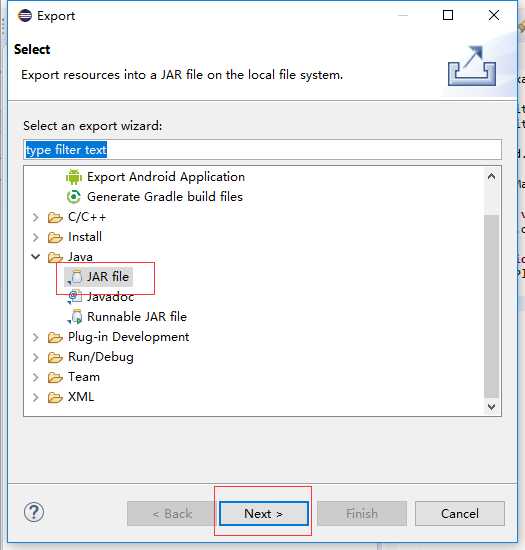
Task: Click the C/C++ folder icon
Action: (55, 217)
